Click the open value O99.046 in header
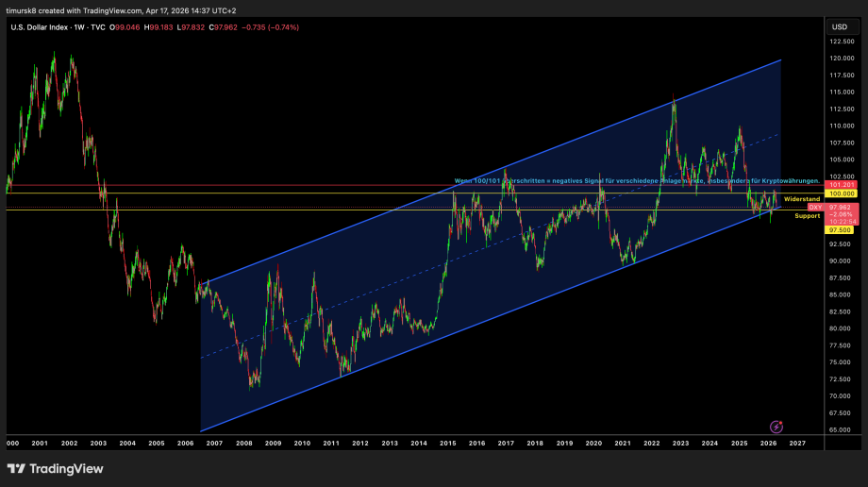 click(125, 27)
